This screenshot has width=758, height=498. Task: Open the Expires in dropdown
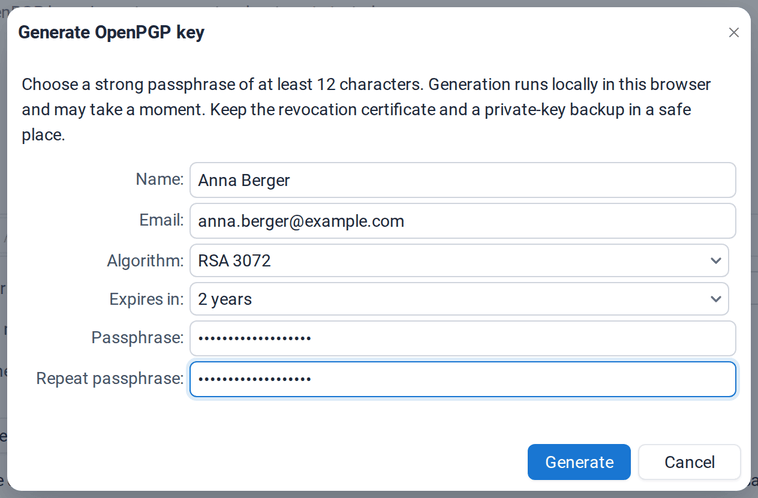tap(459, 299)
